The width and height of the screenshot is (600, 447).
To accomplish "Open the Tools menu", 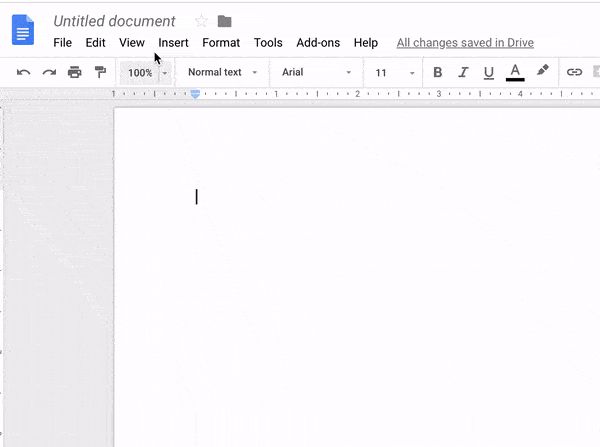I will pyautogui.click(x=268, y=43).
